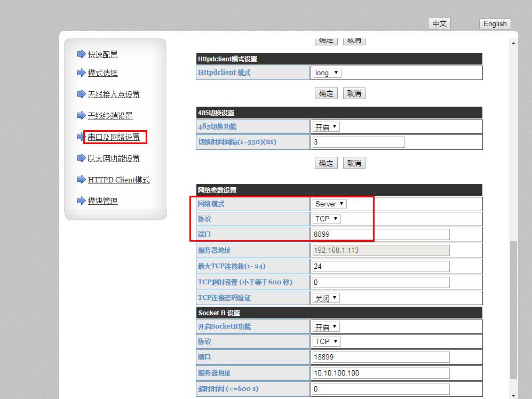This screenshot has width=532, height=399.
Task: Toggle the TCP连接密码验证 selector
Action: pos(325,298)
